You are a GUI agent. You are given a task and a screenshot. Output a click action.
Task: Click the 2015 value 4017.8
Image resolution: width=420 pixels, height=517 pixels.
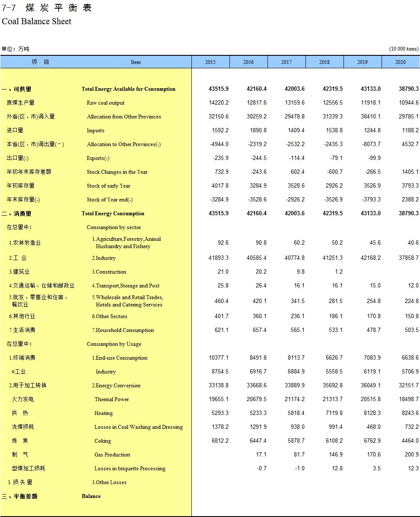(x=220, y=186)
